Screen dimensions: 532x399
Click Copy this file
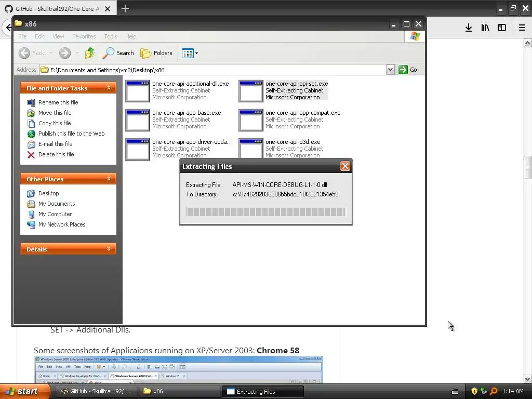click(55, 123)
